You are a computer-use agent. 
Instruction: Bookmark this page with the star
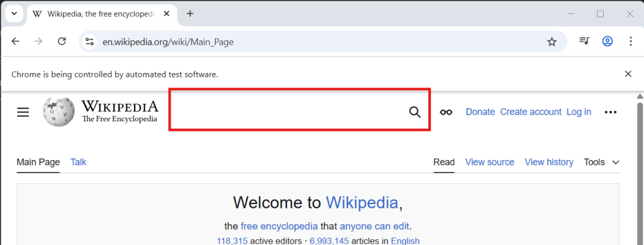[552, 42]
